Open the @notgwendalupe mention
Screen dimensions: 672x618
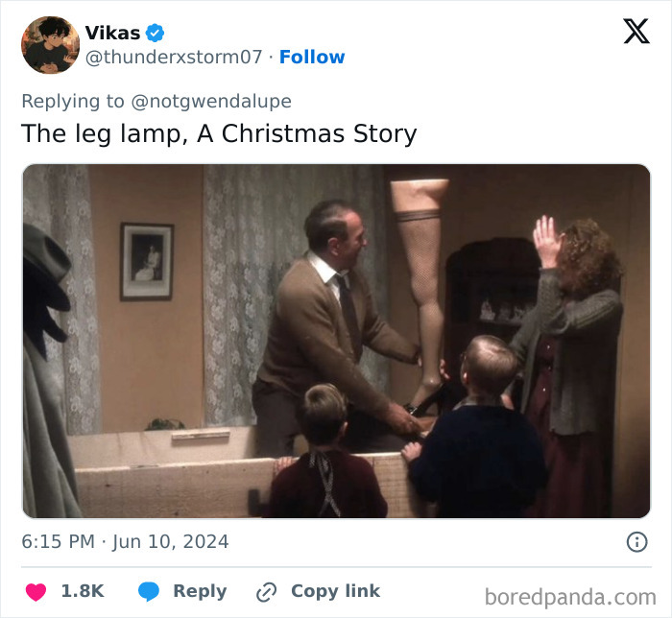[210, 101]
